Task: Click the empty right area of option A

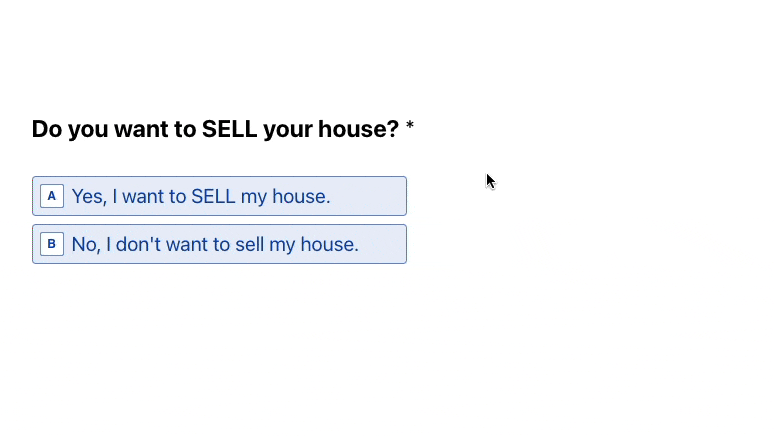Action: coord(368,196)
